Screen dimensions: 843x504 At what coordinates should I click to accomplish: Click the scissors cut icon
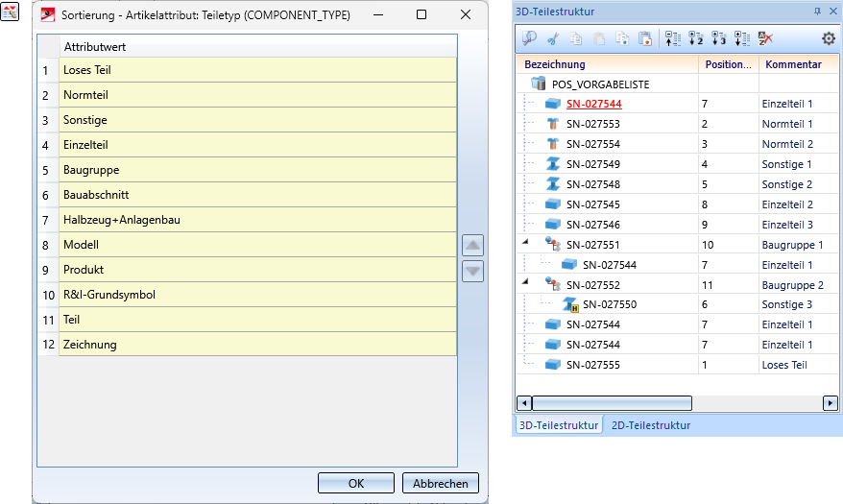[x=553, y=38]
